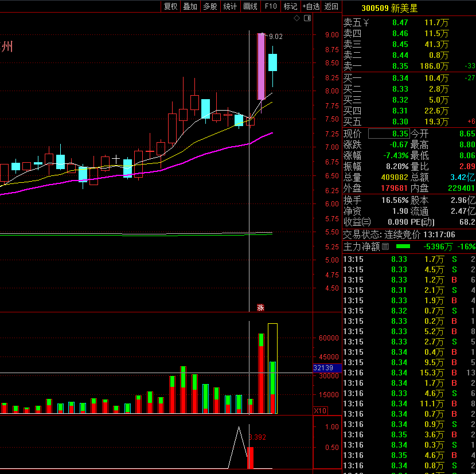476x474 pixels.
Task: Click the 复权 toolbar button
Action: [x=170, y=6]
